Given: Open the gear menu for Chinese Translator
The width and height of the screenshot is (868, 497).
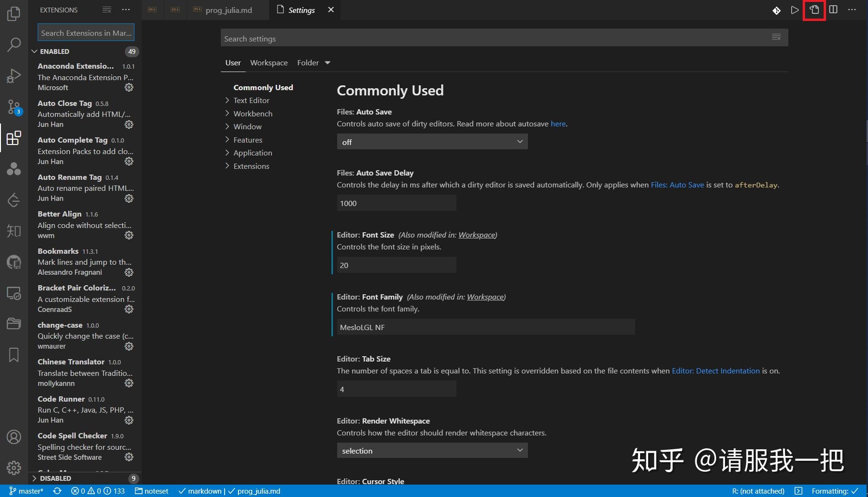Looking at the screenshot, I should point(129,383).
